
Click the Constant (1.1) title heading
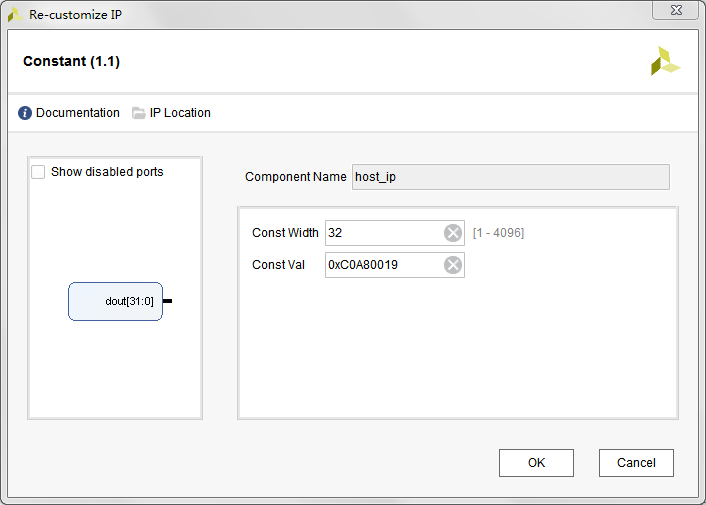71,62
